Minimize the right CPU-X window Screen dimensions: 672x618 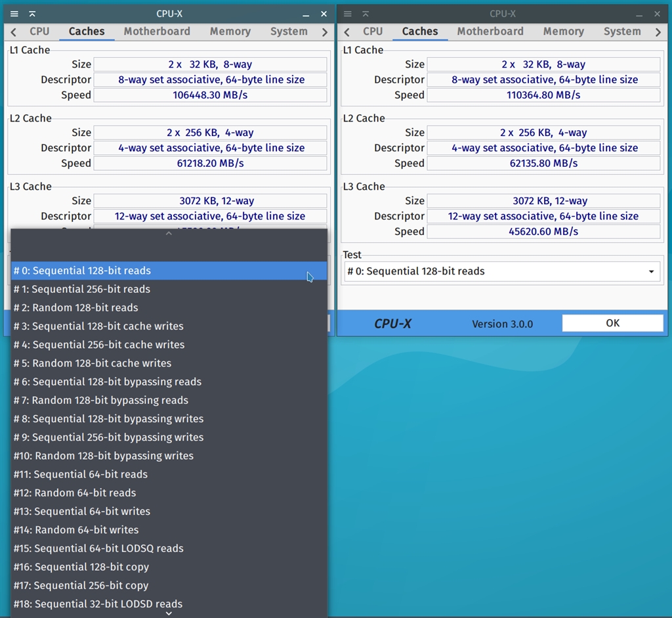pyautogui.click(x=639, y=14)
